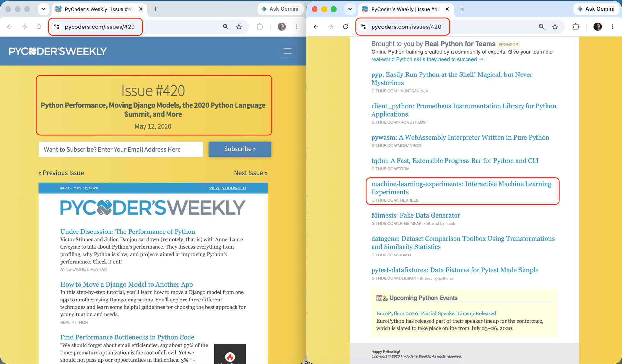
Task: Open Chrome three-dot menu in right window
Action: (612, 27)
